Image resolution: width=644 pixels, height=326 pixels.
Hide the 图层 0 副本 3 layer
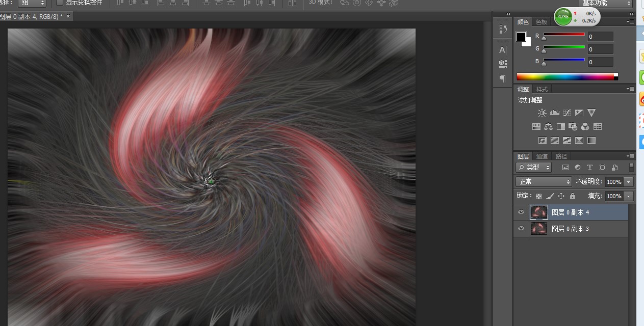521,229
